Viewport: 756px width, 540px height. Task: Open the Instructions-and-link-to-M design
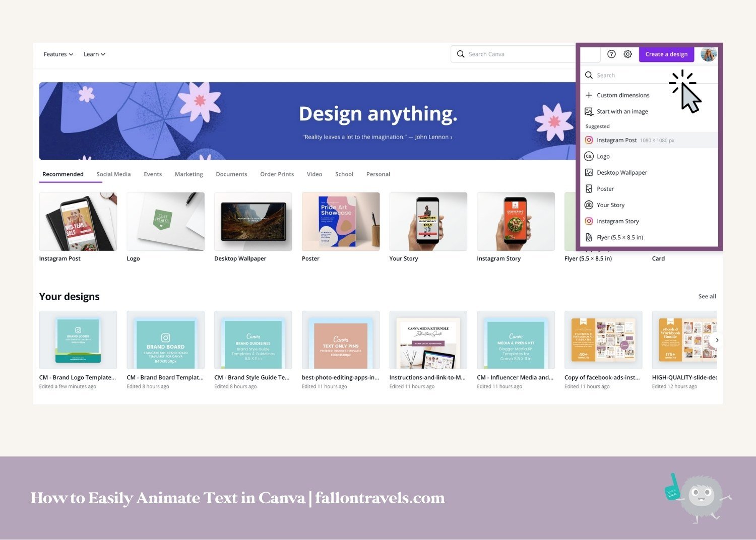pos(428,340)
